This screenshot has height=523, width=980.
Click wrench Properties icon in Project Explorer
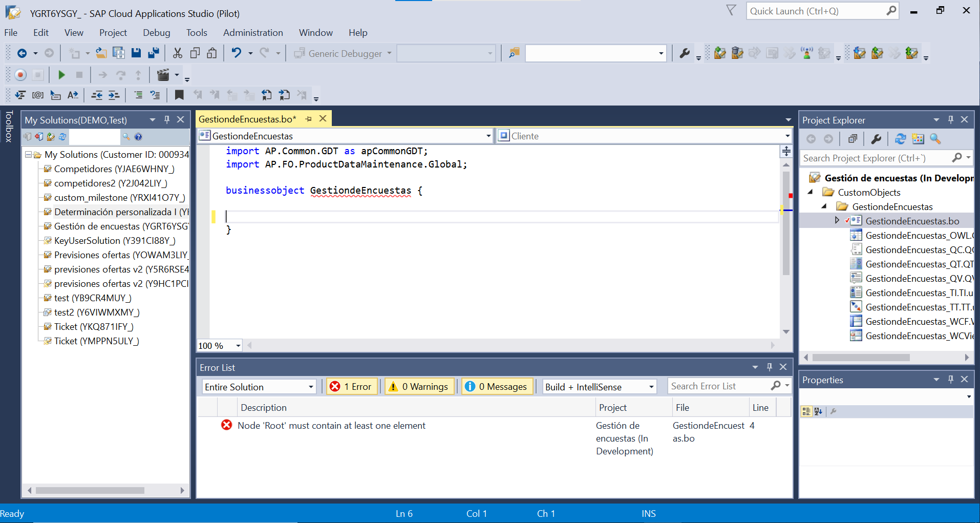pyautogui.click(x=876, y=139)
